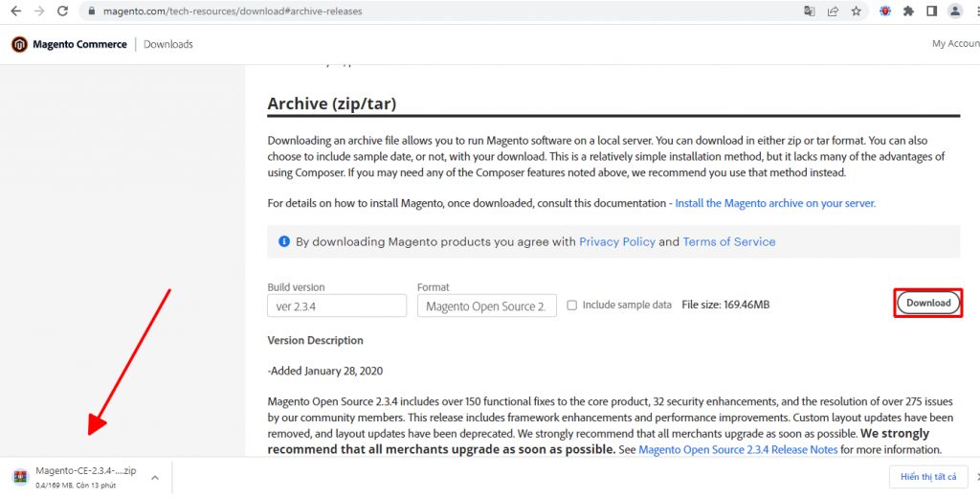Tick the Include sample data checkbox
Viewport: 980px width, 498px height.
point(571,306)
